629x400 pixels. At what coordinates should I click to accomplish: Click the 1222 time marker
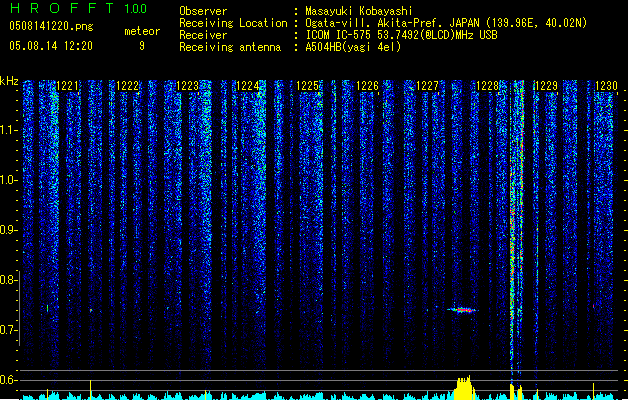pos(128,86)
